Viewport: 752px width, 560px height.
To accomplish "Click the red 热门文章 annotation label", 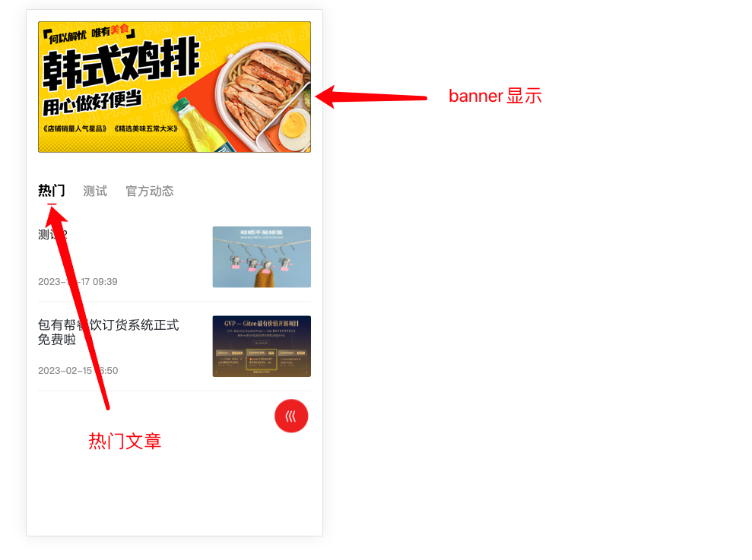I will pos(125,441).
